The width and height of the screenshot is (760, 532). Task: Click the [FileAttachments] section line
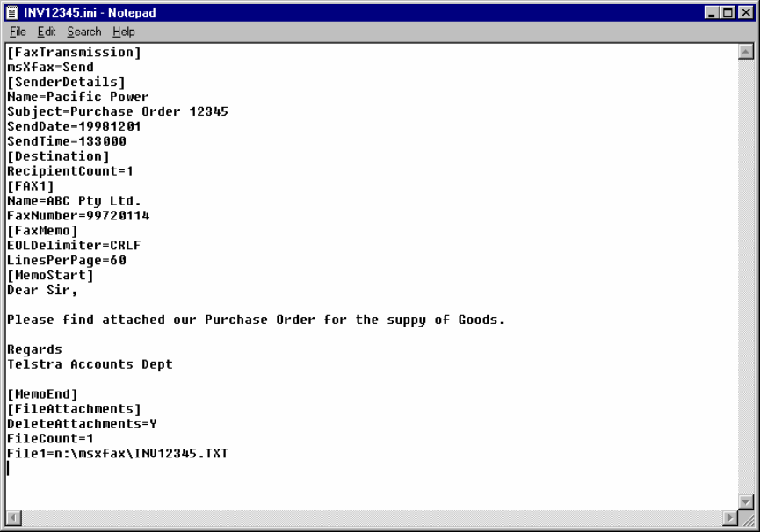(74, 409)
